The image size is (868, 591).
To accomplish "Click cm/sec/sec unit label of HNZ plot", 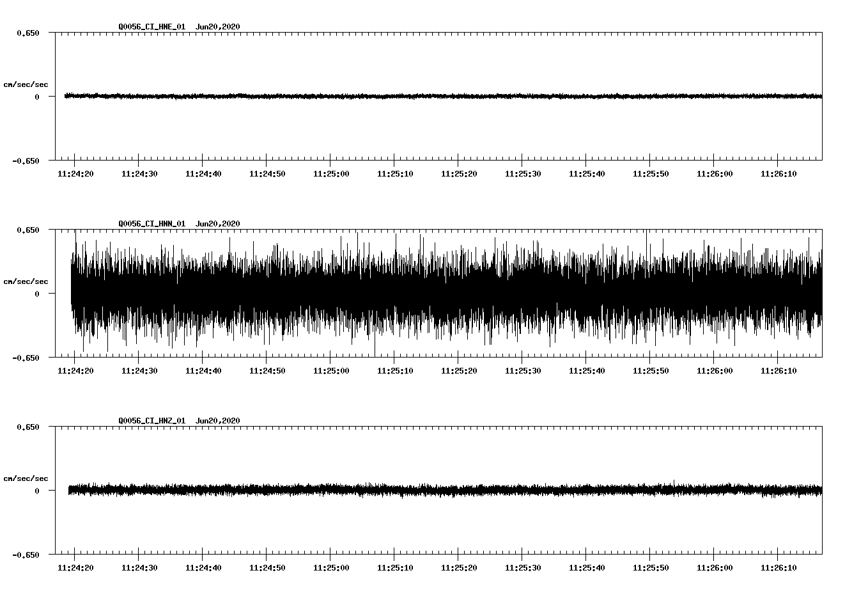I will click(26, 478).
